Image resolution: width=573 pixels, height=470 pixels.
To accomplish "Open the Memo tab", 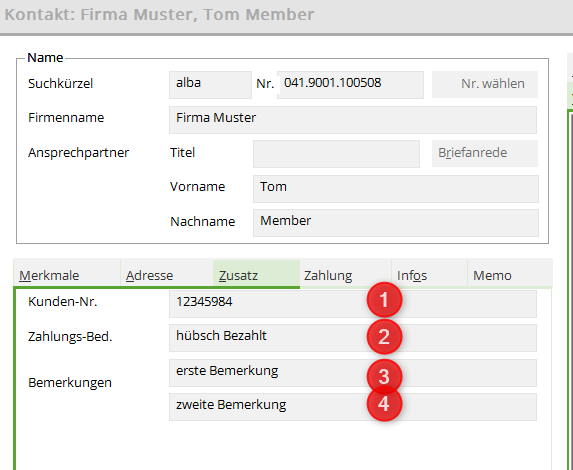I will (510, 275).
